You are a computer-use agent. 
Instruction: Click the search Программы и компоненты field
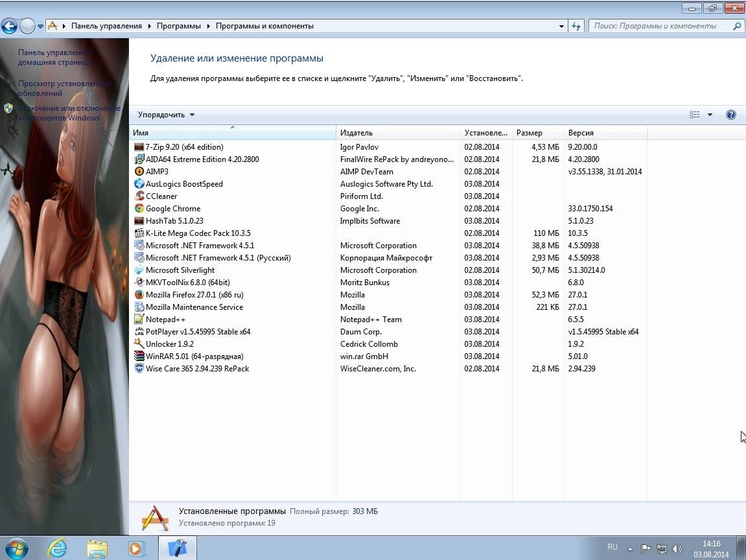tap(661, 26)
